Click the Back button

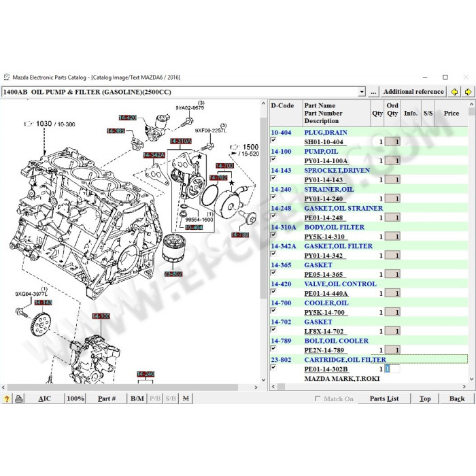point(457,398)
